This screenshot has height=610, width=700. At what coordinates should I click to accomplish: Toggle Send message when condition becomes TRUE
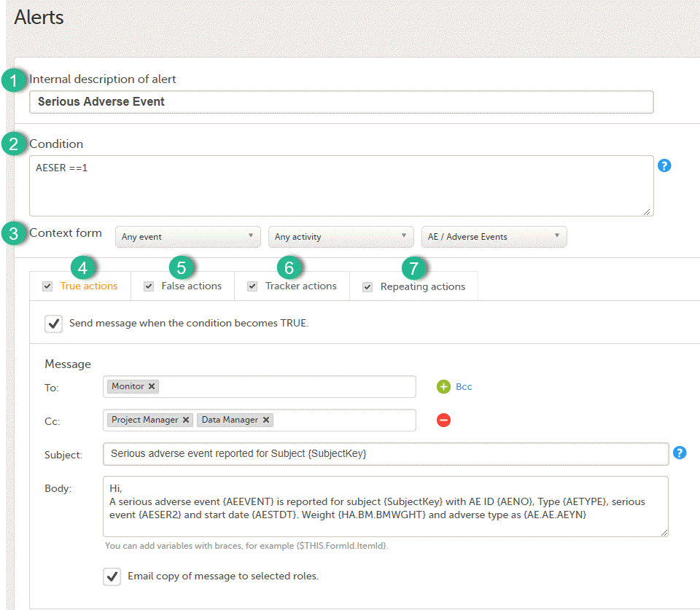53,323
